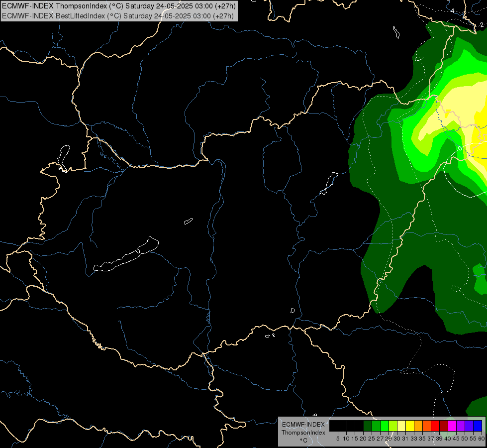487x448 pixels.
Task: Select the purple 45–50 legend swatch
Action: click(461, 426)
